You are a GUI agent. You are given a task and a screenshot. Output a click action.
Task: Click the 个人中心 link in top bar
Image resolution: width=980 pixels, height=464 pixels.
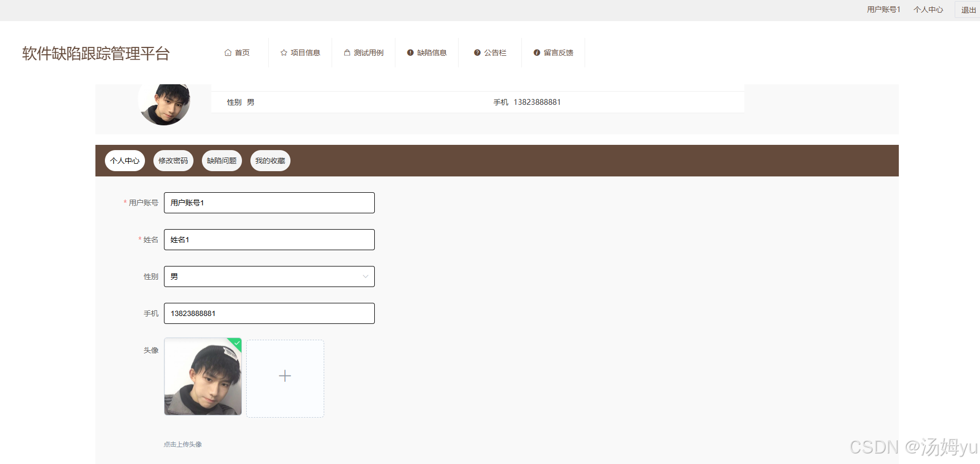coord(928,9)
